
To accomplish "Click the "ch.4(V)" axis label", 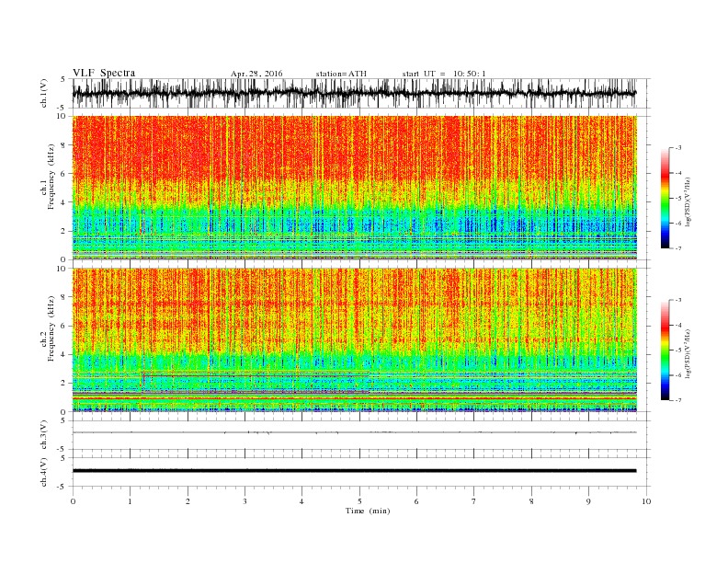I will [x=44, y=473].
